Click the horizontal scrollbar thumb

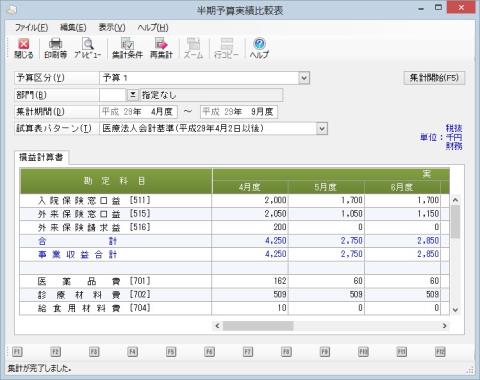[258, 326]
